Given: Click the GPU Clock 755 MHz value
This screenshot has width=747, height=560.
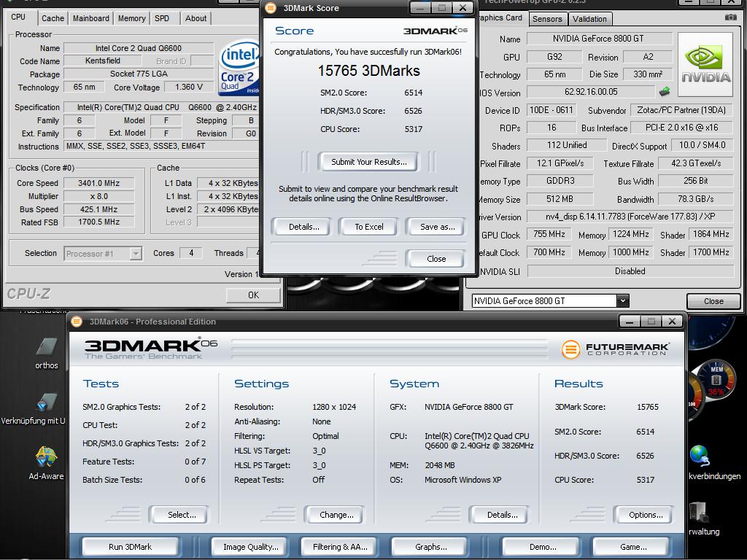Looking at the screenshot, I should point(549,234).
